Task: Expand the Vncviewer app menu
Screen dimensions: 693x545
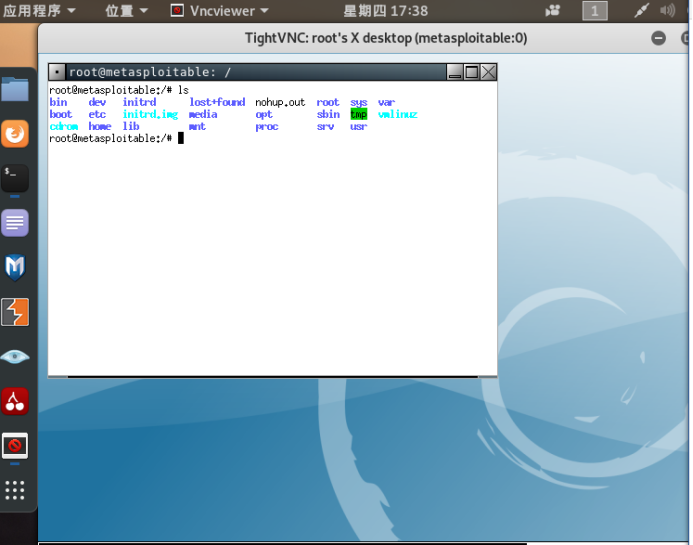Action: coord(220,11)
